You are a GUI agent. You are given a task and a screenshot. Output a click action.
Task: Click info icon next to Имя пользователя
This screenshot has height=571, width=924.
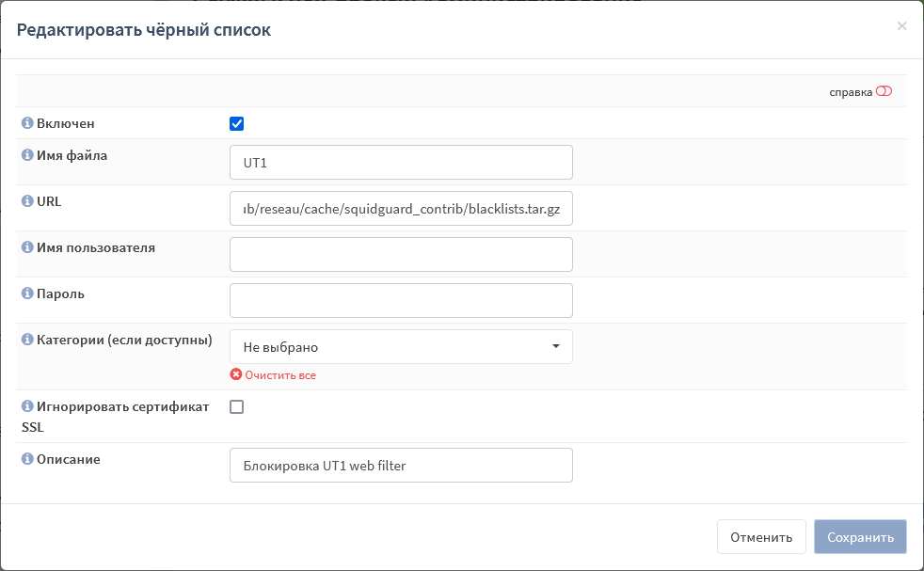click(x=27, y=247)
